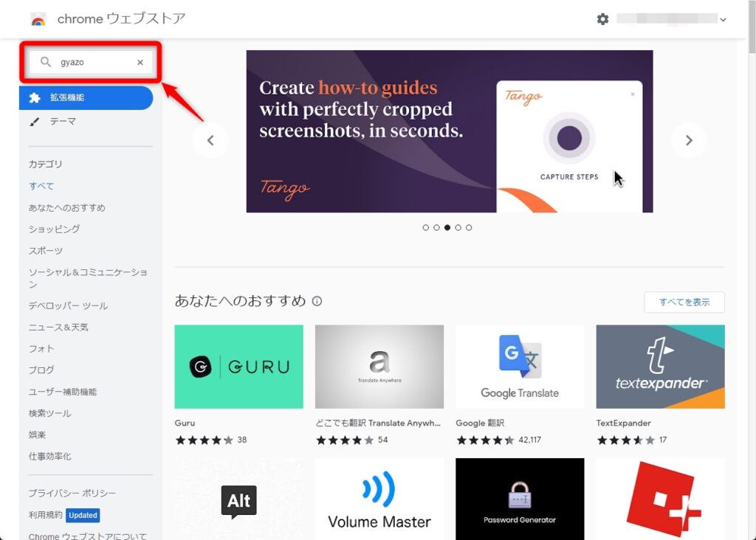Click the TextExpander star rating

pyautogui.click(x=626, y=440)
